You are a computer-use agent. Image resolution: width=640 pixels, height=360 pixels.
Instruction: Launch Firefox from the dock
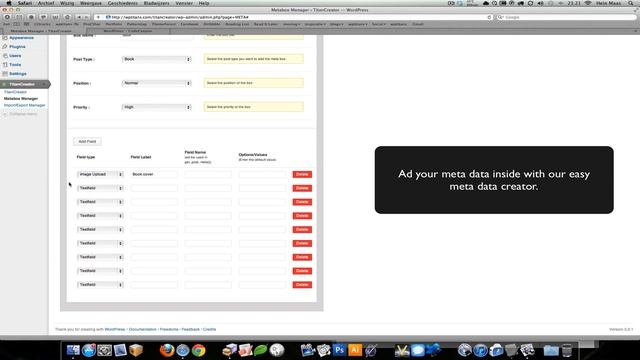pyautogui.click(x=167, y=350)
